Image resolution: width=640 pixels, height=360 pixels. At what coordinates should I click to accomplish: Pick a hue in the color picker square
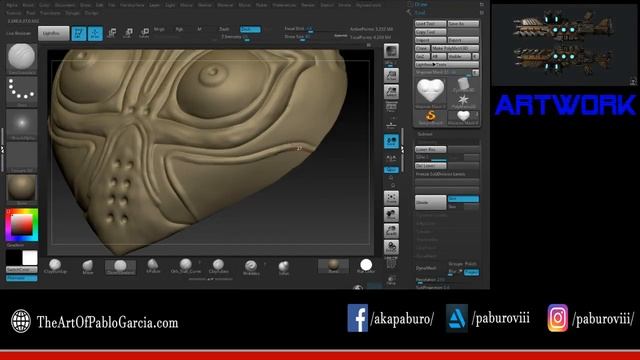(x=22, y=225)
